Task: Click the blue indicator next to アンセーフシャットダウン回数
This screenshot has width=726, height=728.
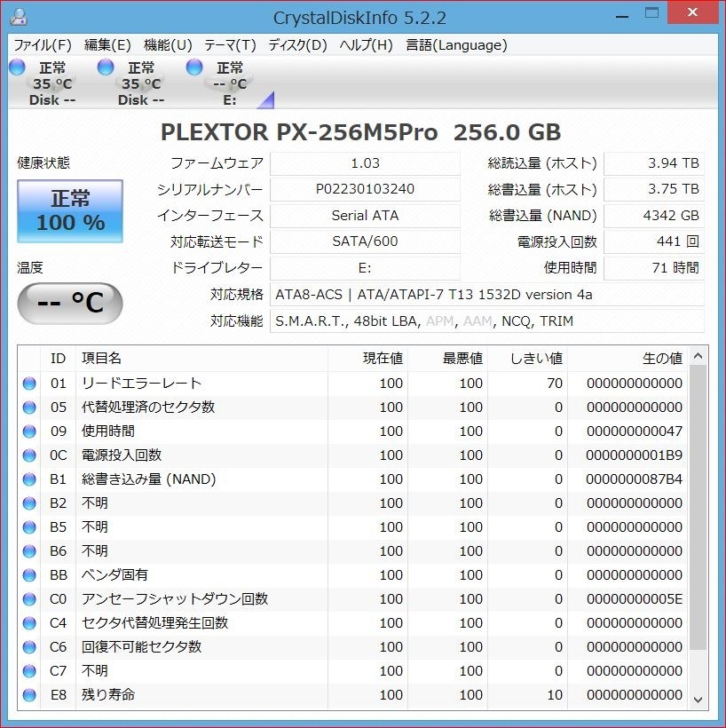Action: pos(29,598)
